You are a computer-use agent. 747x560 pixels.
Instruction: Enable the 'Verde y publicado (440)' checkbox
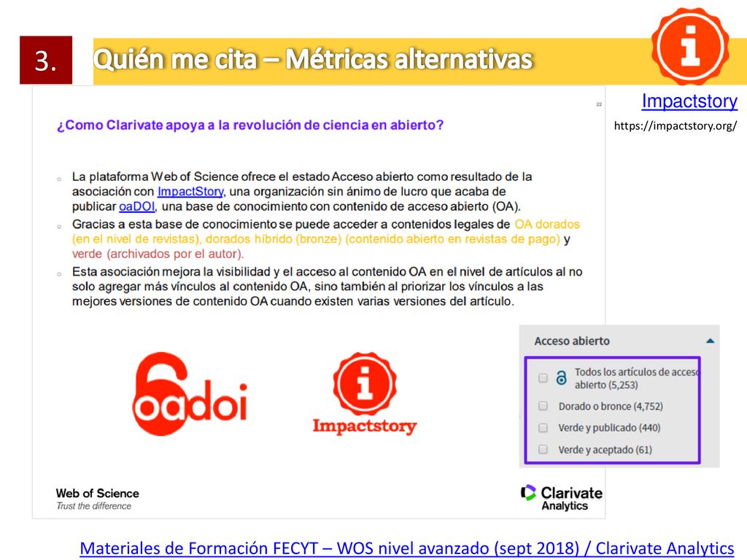tap(543, 427)
